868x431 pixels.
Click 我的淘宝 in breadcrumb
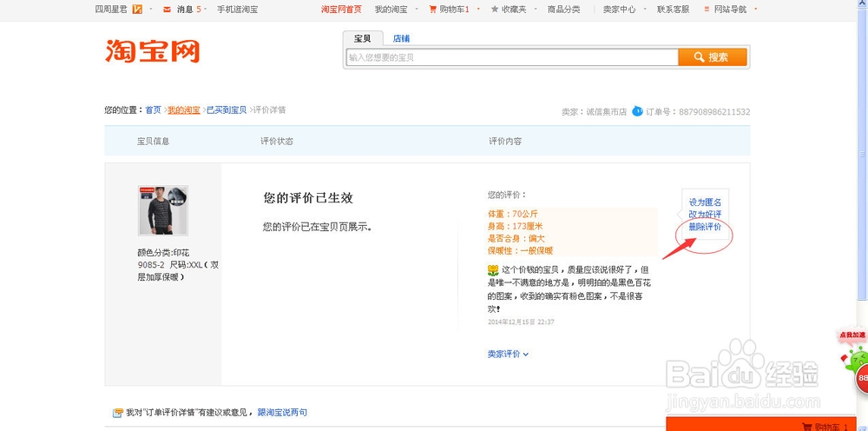tap(184, 109)
